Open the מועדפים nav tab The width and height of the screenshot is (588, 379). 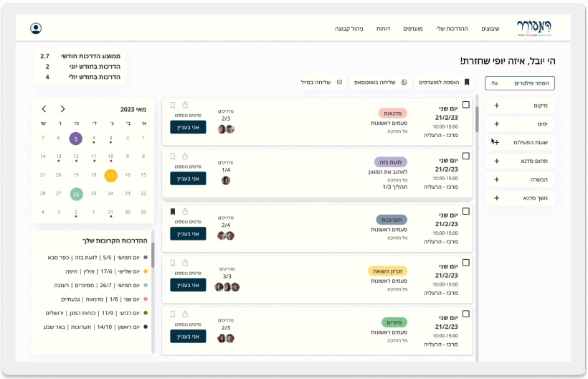point(413,29)
